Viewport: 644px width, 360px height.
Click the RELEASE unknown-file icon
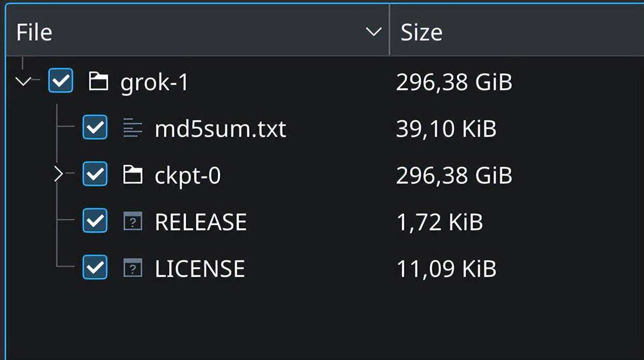coord(132,222)
